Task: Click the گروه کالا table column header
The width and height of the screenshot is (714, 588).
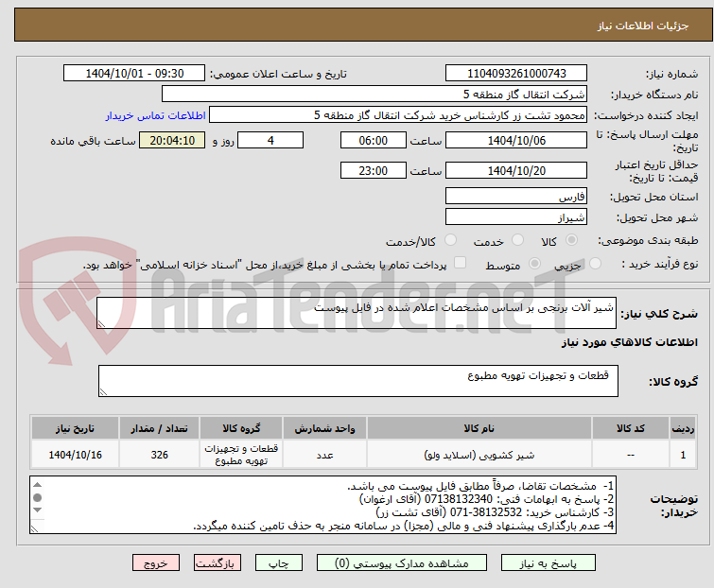Action: tap(241, 428)
